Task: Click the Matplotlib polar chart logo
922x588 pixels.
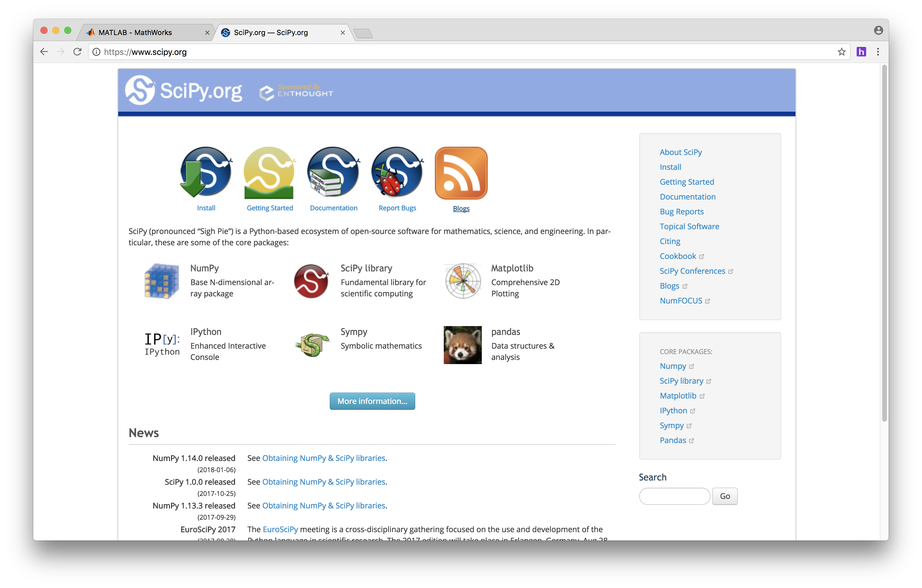Action: [462, 281]
